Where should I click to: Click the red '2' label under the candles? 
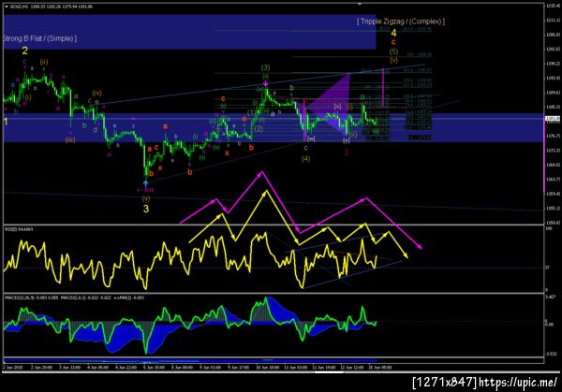[x=347, y=152]
